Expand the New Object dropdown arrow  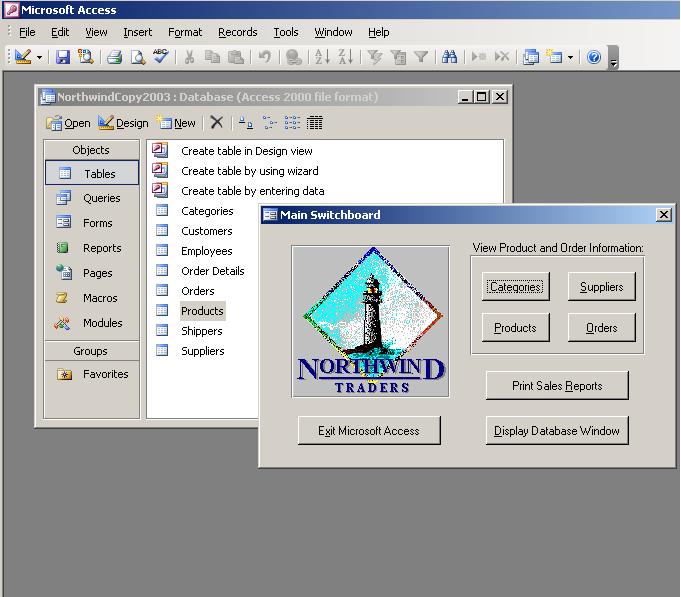(x=571, y=58)
